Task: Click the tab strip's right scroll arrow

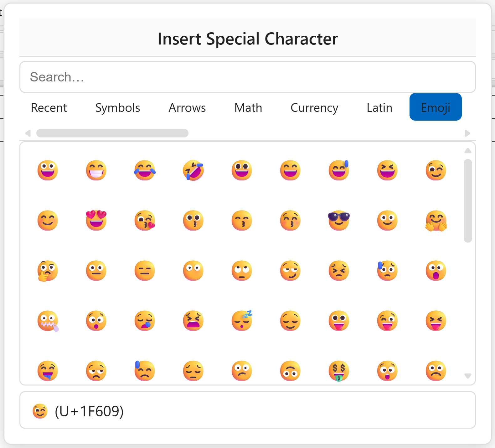Action: [467, 133]
